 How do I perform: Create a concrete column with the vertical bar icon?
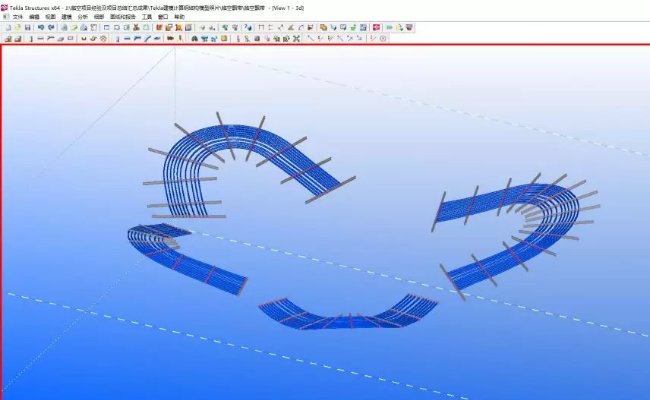click(x=31, y=39)
